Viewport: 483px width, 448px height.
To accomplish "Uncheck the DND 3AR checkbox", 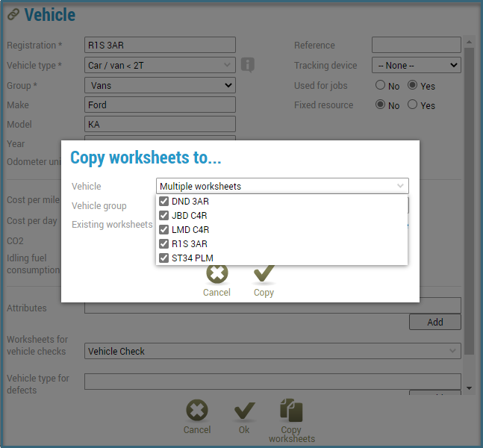I will tap(164, 201).
